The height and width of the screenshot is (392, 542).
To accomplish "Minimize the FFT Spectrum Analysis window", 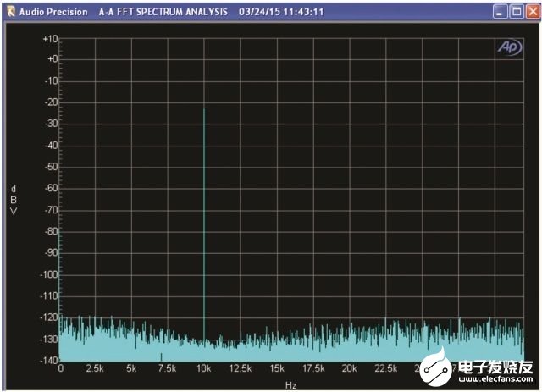I will [x=500, y=12].
